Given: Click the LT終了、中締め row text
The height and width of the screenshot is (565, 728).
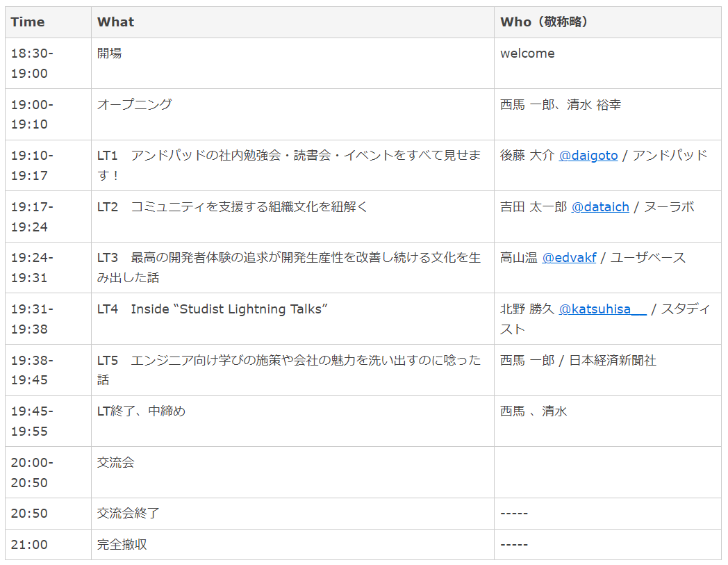Looking at the screenshot, I should tap(141, 411).
